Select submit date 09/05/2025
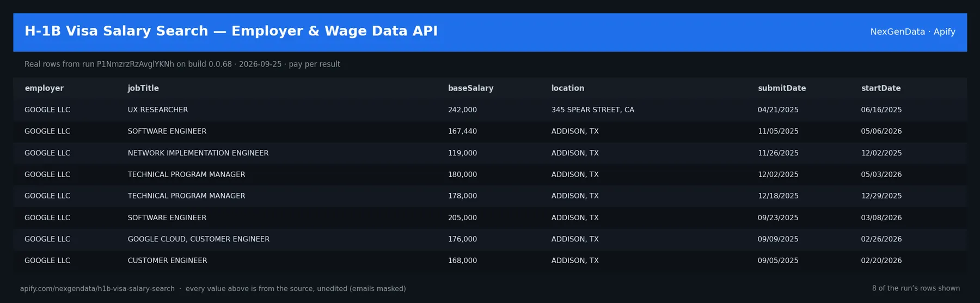 pos(778,260)
